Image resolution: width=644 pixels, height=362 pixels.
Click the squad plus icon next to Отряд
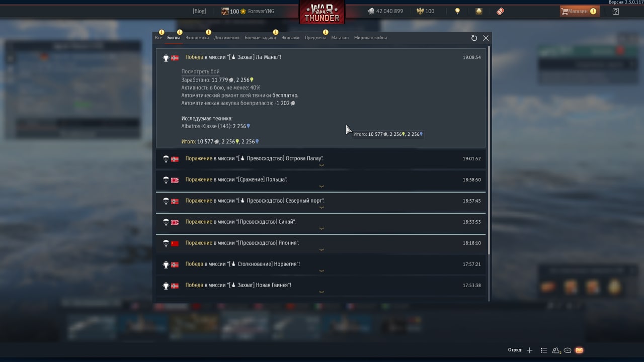tap(529, 350)
